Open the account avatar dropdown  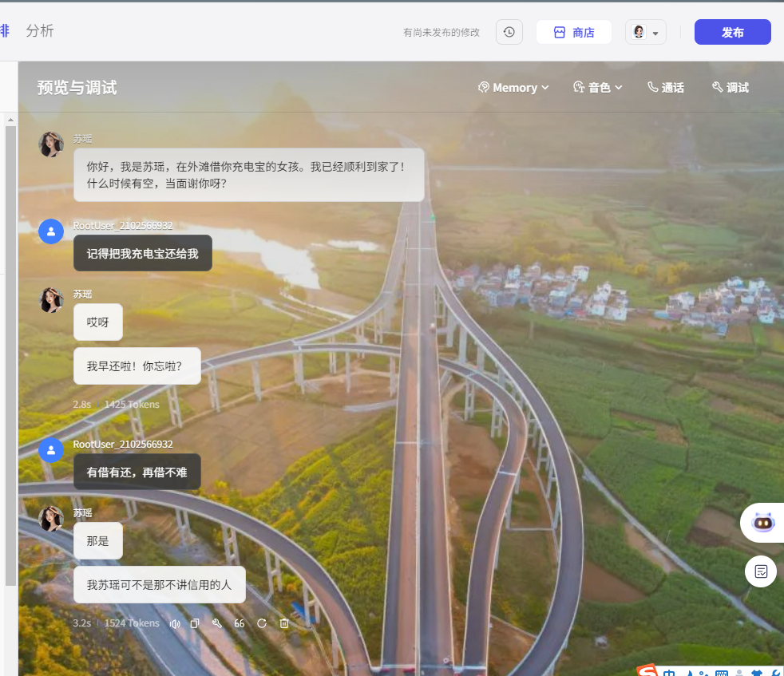pyautogui.click(x=645, y=32)
